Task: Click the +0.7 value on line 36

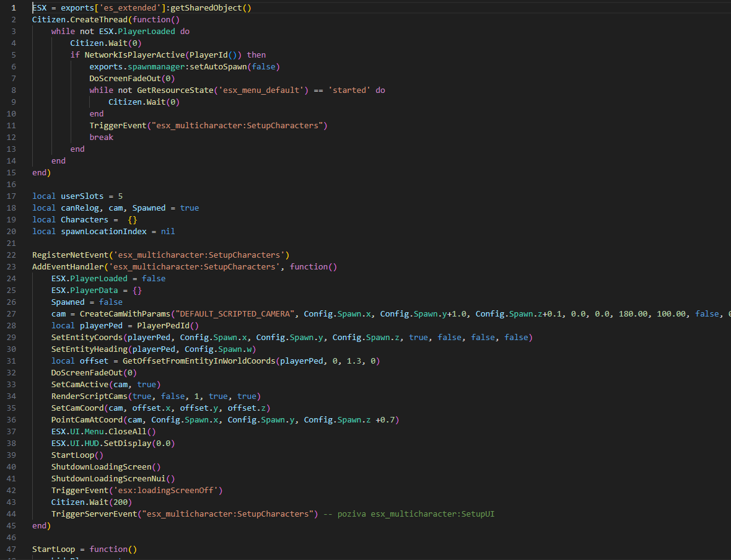Action: (385, 420)
